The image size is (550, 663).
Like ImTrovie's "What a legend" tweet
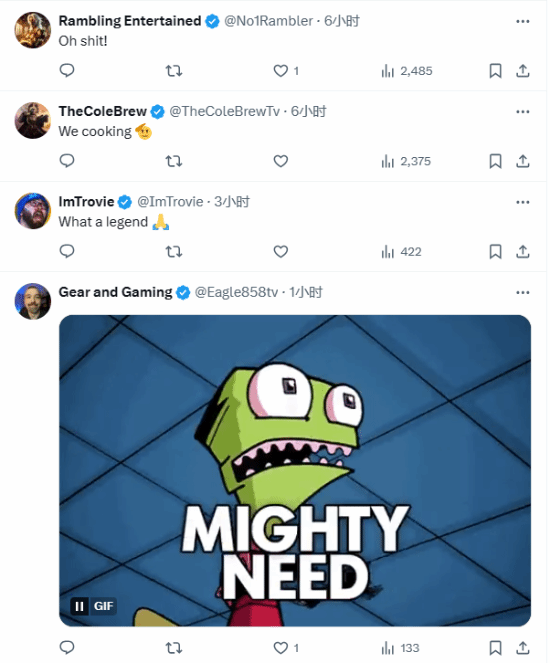281,252
